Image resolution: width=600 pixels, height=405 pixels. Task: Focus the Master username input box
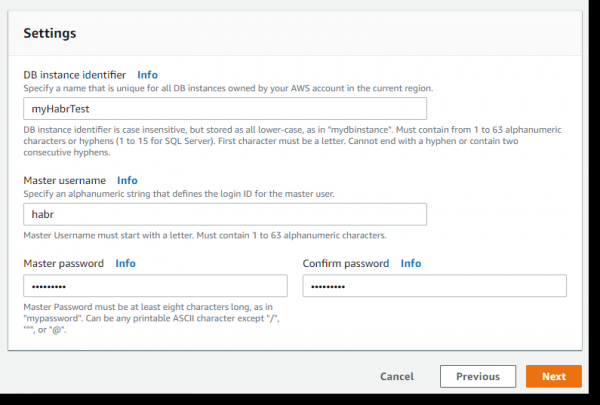[x=225, y=214]
